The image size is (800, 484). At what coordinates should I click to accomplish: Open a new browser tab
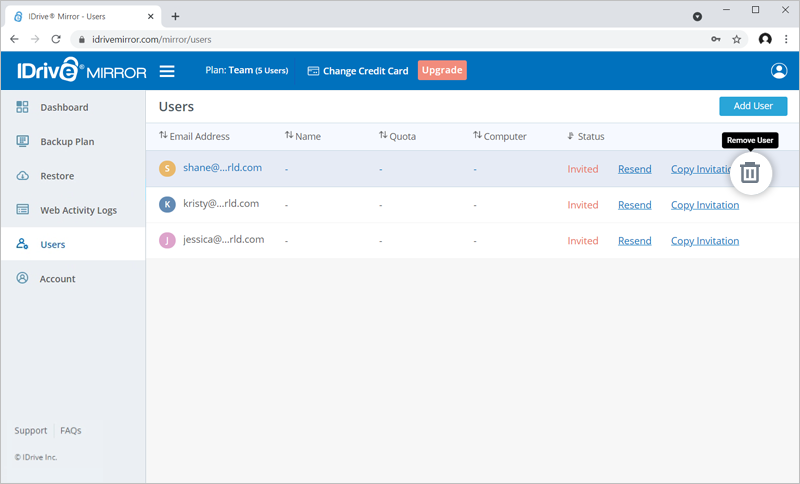(175, 16)
